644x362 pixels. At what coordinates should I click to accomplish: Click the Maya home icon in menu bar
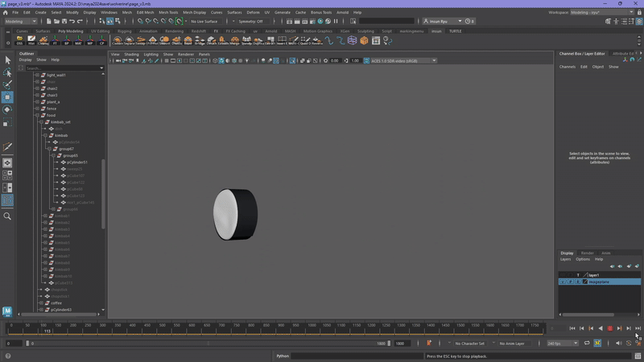(x=6, y=12)
